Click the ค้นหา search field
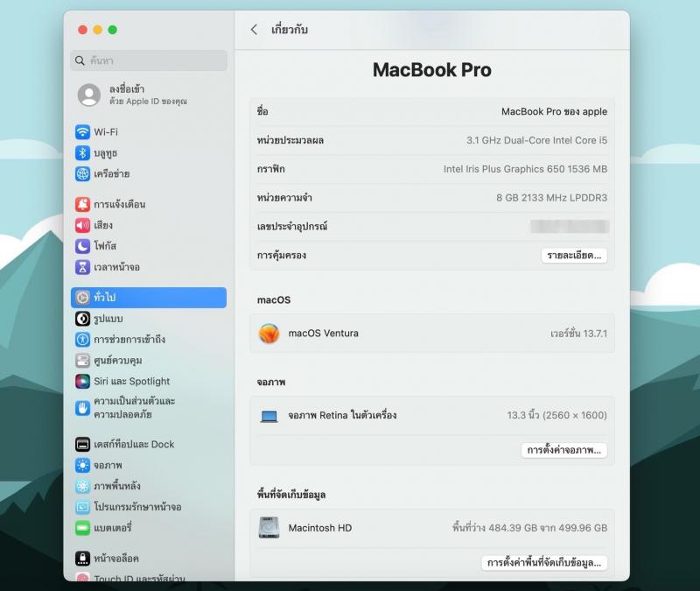 (x=149, y=60)
